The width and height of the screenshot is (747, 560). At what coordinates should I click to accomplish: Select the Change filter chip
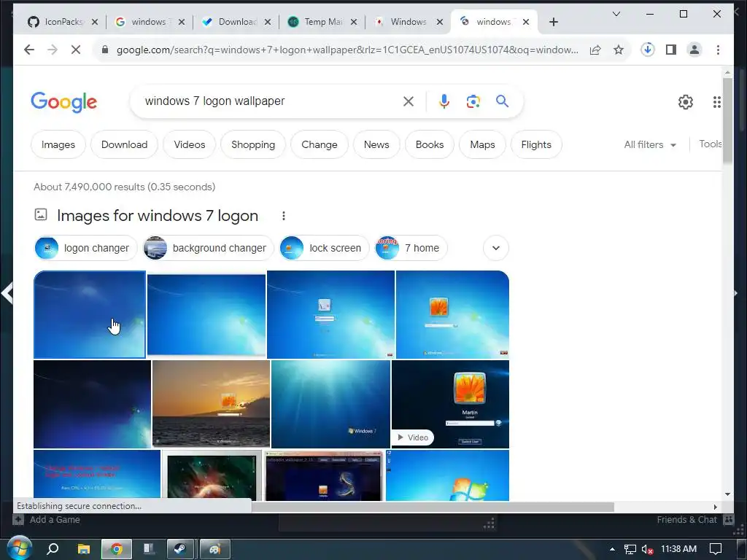pos(320,144)
